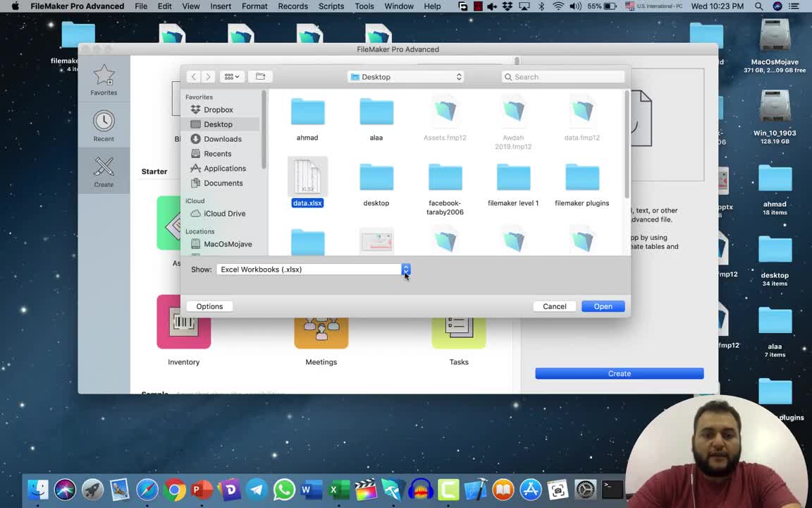Open the Tools menu
812x508 pixels.
pyautogui.click(x=364, y=6)
